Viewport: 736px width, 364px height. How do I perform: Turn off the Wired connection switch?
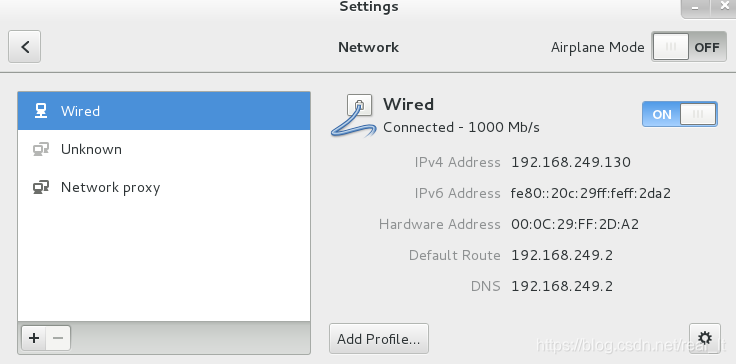point(680,114)
